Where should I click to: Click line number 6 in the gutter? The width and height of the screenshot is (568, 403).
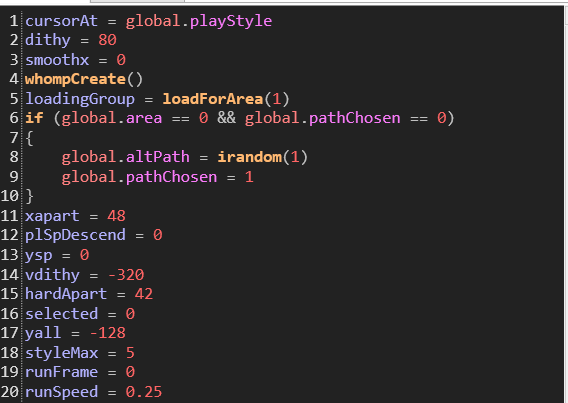coord(14,118)
